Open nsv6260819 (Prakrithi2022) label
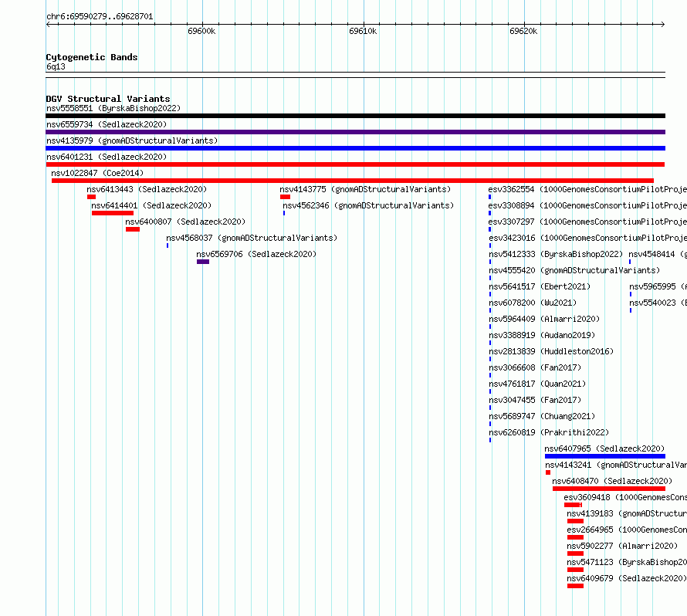The width and height of the screenshot is (687, 616). point(549,432)
